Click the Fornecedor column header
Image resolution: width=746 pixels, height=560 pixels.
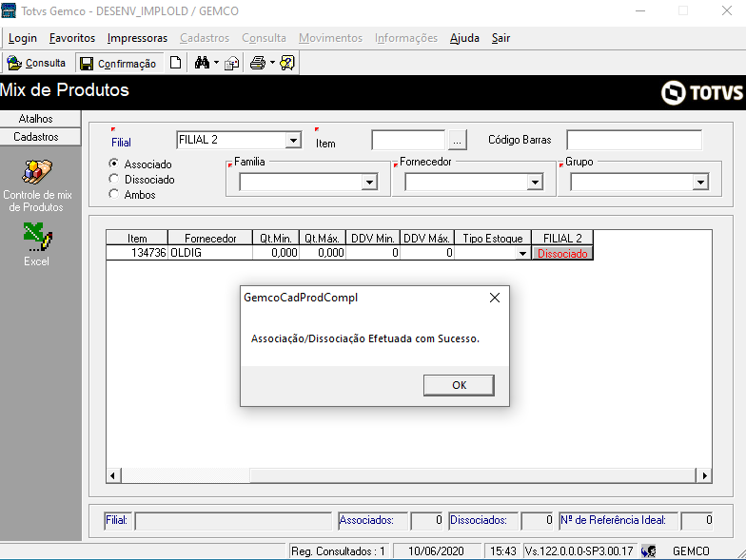[x=210, y=238]
